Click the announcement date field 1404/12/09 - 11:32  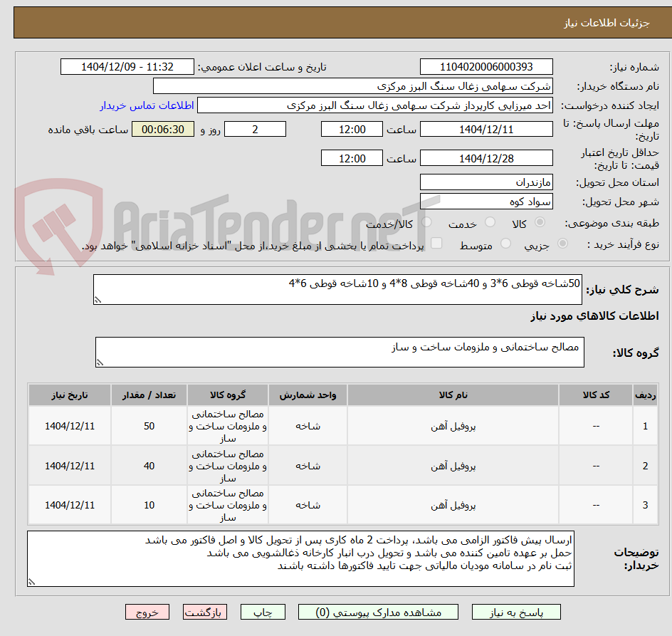(x=127, y=67)
